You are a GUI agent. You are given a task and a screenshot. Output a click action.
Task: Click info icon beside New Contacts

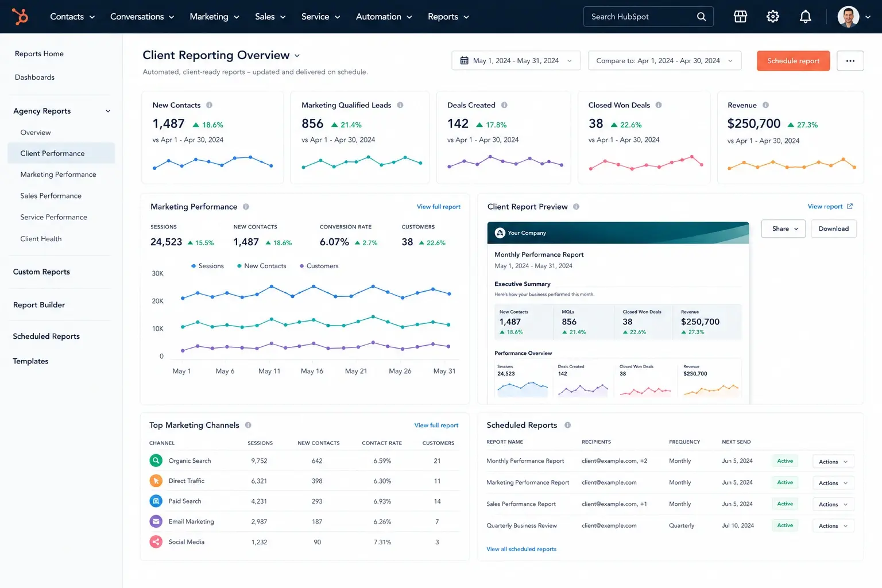point(209,105)
